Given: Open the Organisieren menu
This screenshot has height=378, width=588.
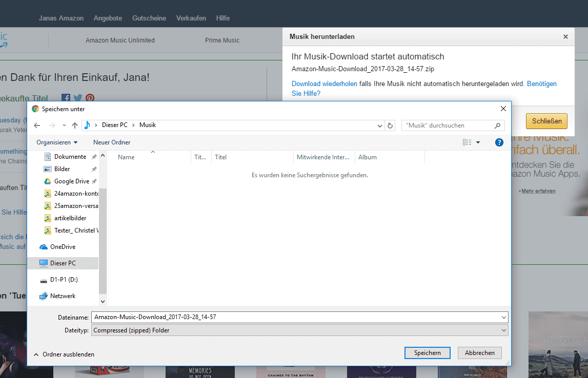Looking at the screenshot, I should pos(57,142).
